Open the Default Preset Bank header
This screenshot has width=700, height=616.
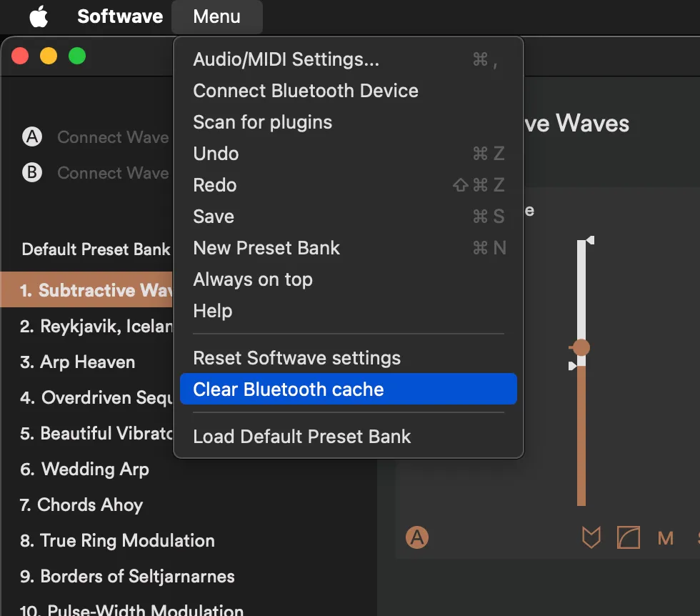(x=96, y=249)
